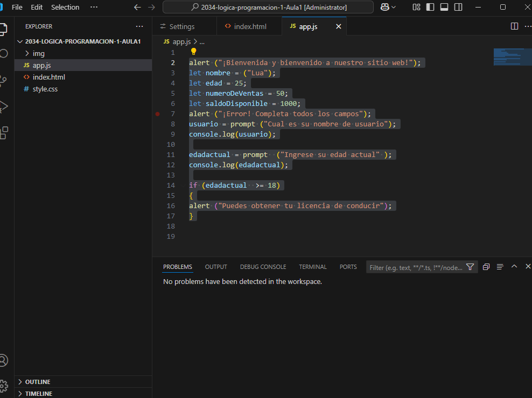
Task: Open index.html in the Explorer tree
Action: tap(83, 77)
